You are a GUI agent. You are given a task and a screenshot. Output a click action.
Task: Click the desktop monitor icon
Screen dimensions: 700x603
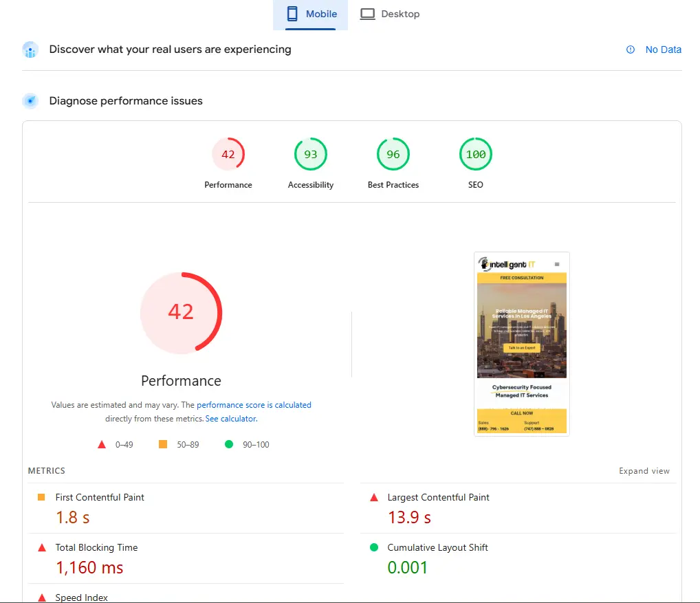tap(367, 14)
